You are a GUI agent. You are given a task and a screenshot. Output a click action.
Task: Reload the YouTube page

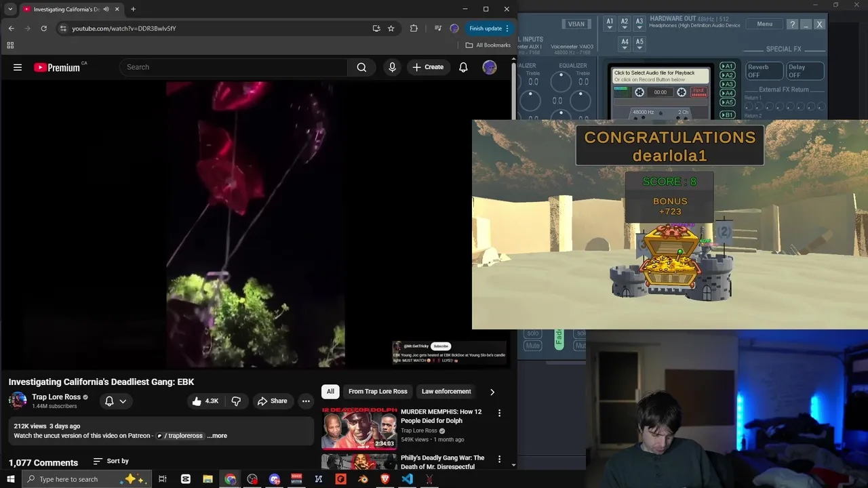(x=43, y=28)
